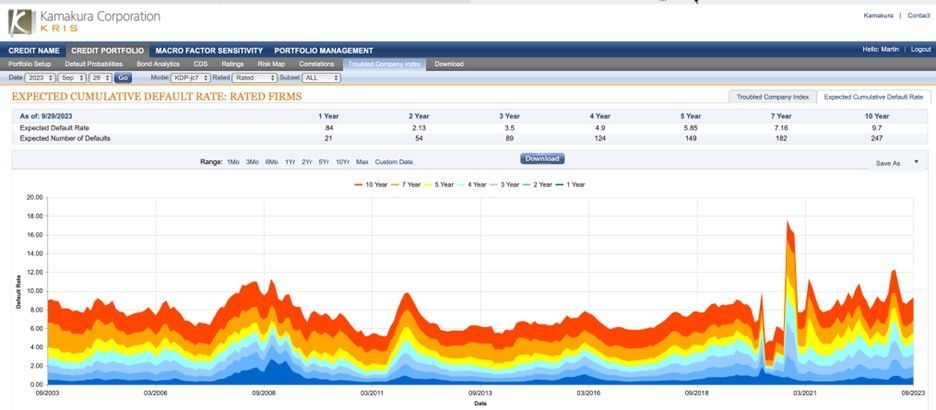Toggle the 1 Year legend series
936x410 pixels.
pyautogui.click(x=570, y=184)
